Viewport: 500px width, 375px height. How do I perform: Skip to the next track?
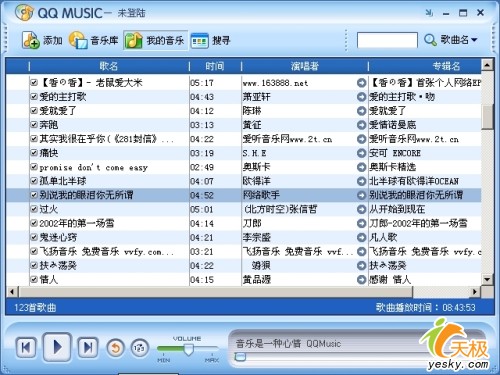[x=88, y=348]
